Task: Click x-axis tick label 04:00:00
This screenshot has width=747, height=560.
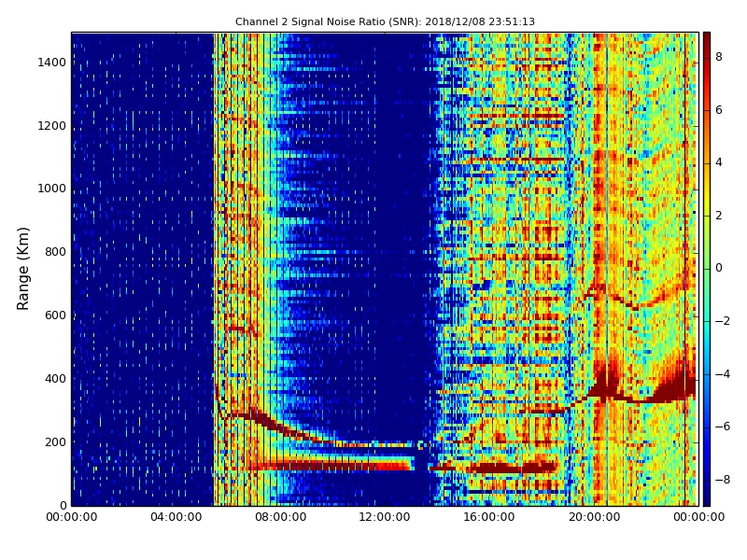Action: 176,517
